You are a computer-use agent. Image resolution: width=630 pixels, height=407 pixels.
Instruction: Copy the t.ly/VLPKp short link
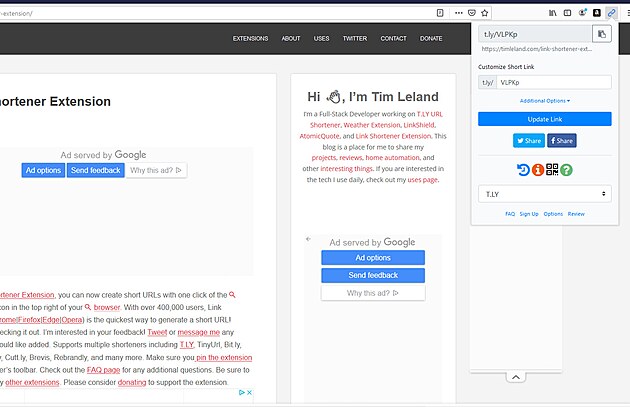tap(601, 34)
